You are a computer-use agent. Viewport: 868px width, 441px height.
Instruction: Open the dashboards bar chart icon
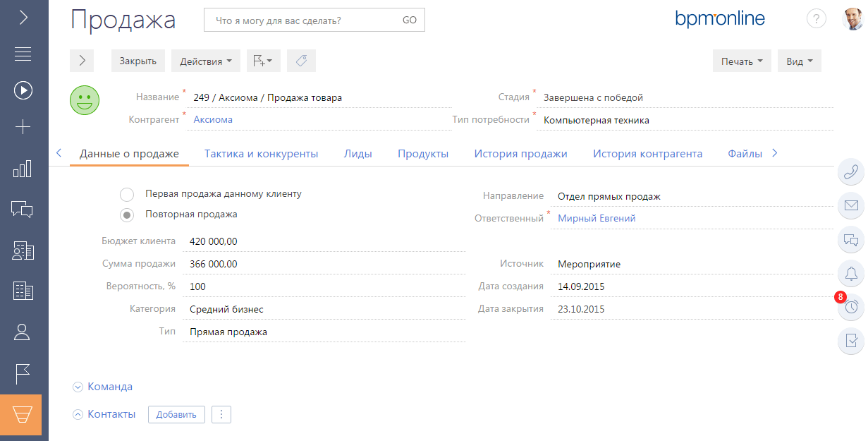click(x=23, y=168)
